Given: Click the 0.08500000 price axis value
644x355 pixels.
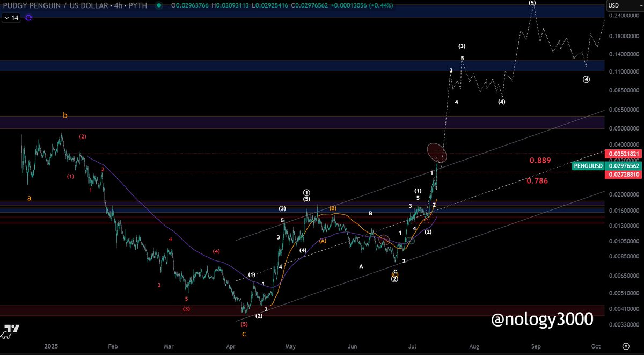Looking at the screenshot, I should (624, 90).
